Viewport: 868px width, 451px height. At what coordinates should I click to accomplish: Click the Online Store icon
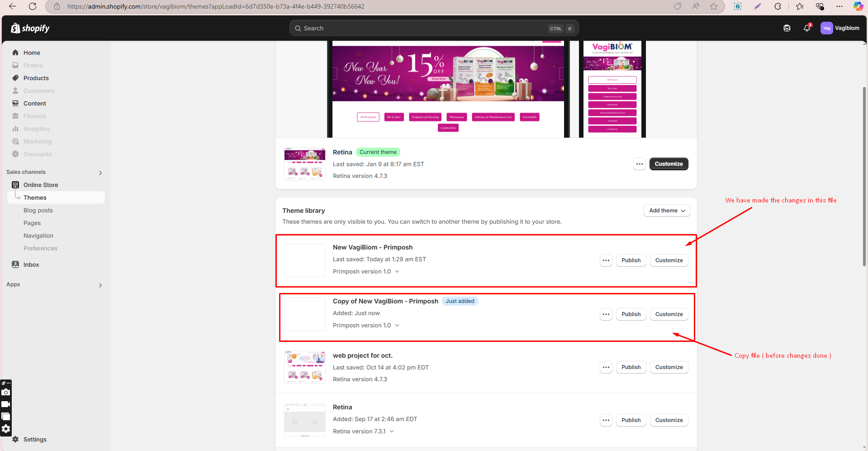pos(15,185)
